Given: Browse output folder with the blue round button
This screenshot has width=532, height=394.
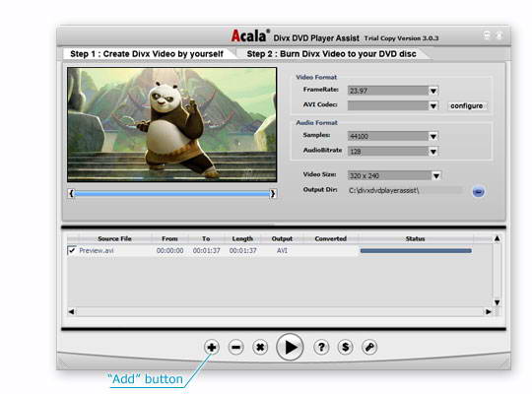Looking at the screenshot, I should click(479, 192).
